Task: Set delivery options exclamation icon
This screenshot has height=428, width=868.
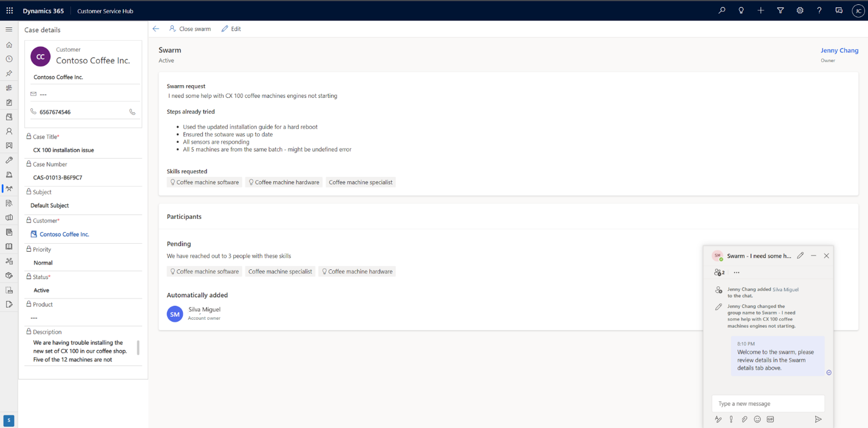Action: point(731,419)
